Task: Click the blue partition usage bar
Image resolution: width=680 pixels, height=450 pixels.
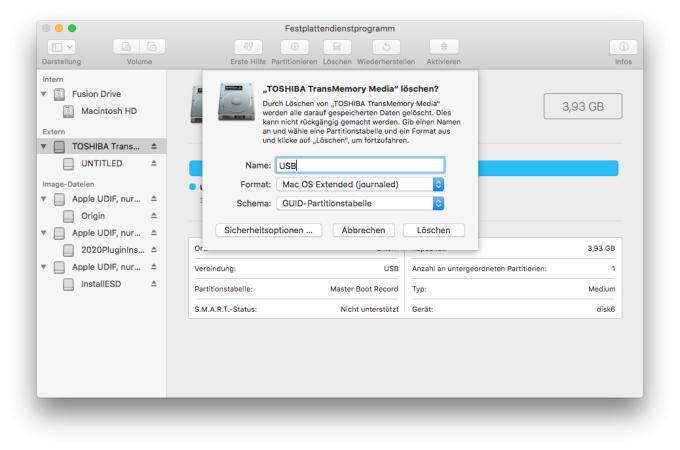Action: pos(548,168)
